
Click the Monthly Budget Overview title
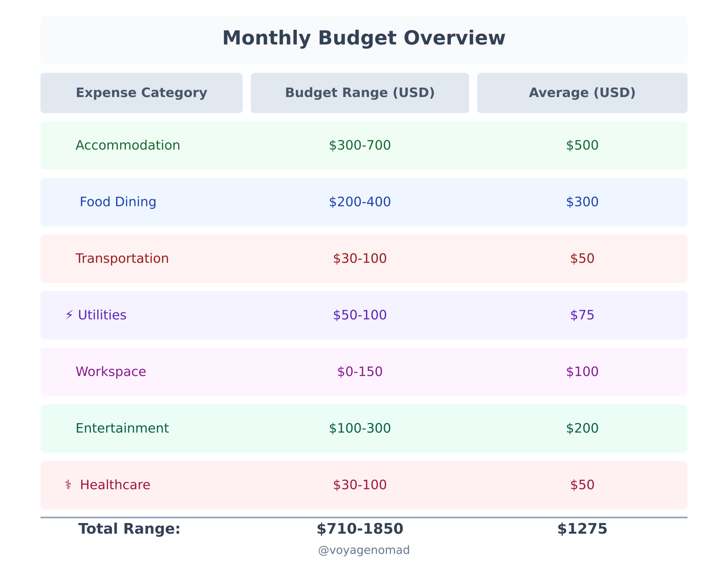point(364,38)
